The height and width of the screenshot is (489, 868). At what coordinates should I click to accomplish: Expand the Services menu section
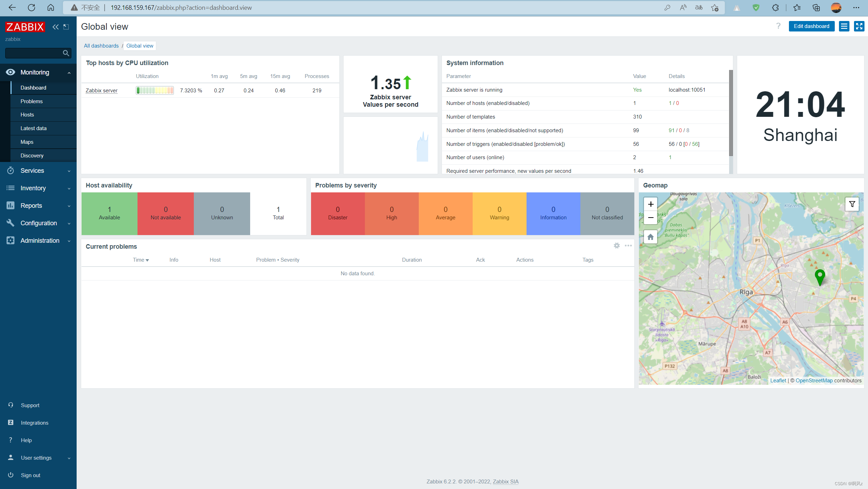[x=38, y=171]
